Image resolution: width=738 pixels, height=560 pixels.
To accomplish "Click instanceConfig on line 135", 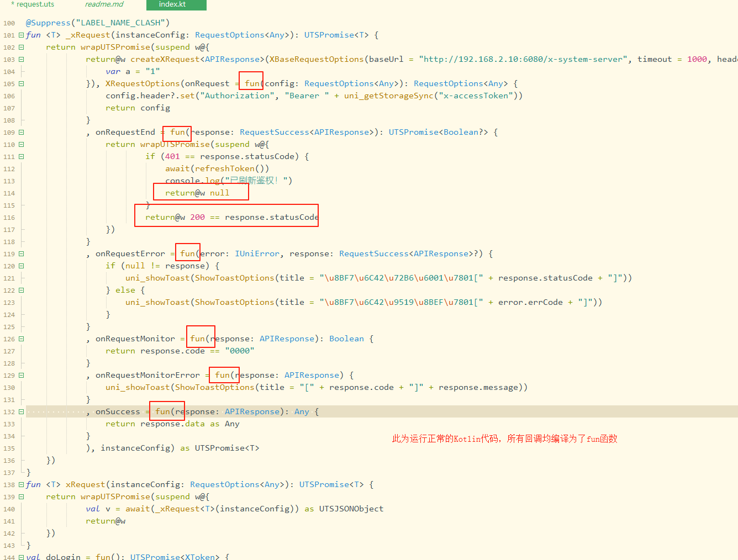I will point(135,448).
